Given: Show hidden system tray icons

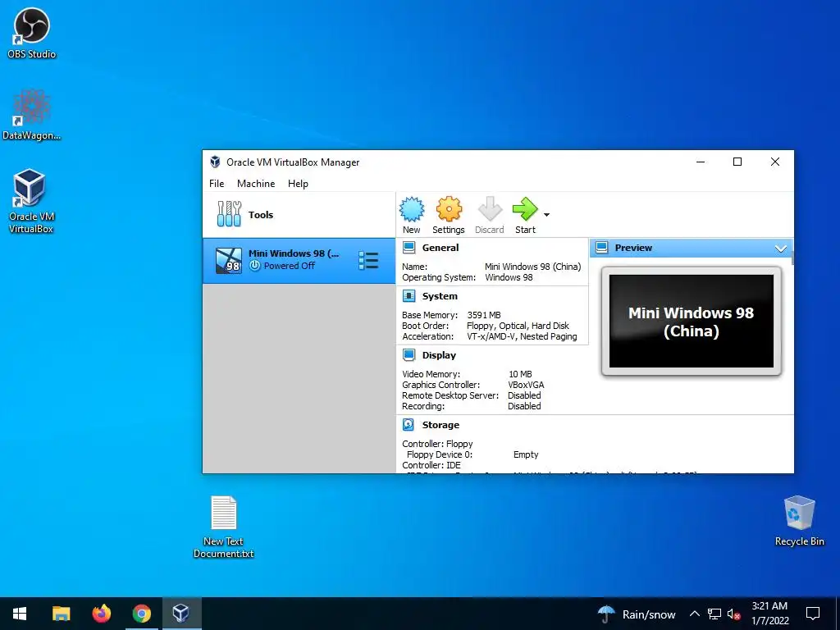Looking at the screenshot, I should pyautogui.click(x=694, y=614).
